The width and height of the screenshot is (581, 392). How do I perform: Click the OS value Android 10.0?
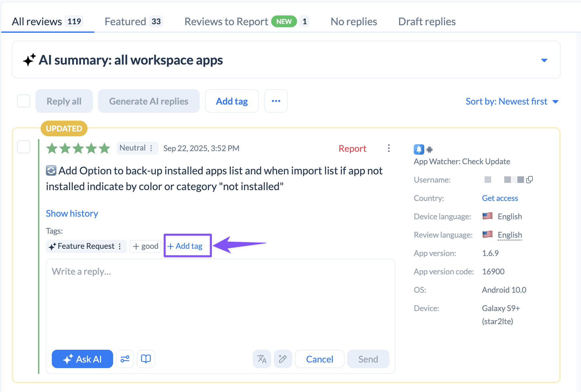click(504, 290)
